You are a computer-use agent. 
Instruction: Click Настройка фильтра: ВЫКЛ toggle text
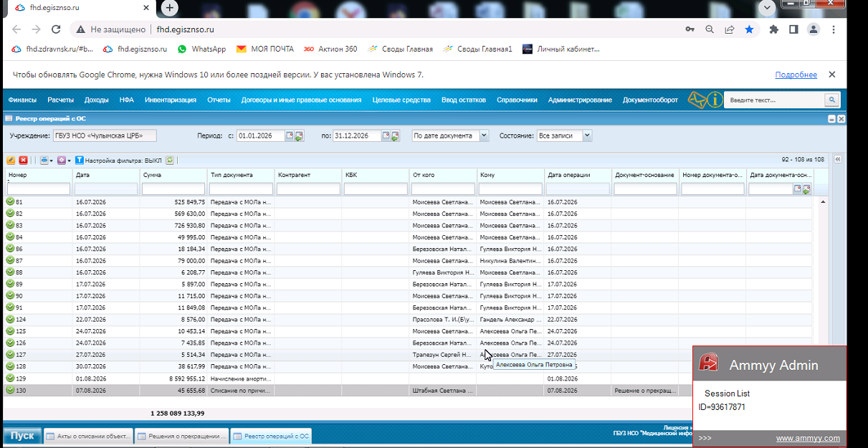tap(124, 161)
